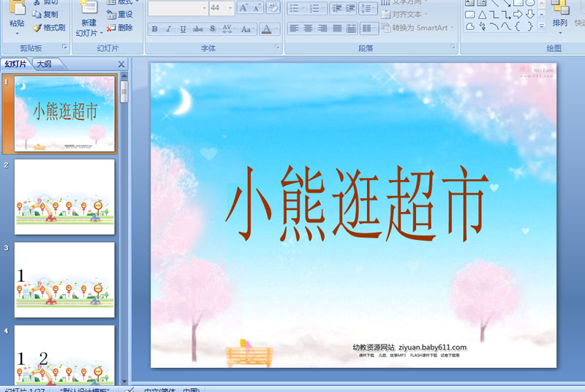
Task: Open the font name combo box
Action: click(x=178, y=8)
